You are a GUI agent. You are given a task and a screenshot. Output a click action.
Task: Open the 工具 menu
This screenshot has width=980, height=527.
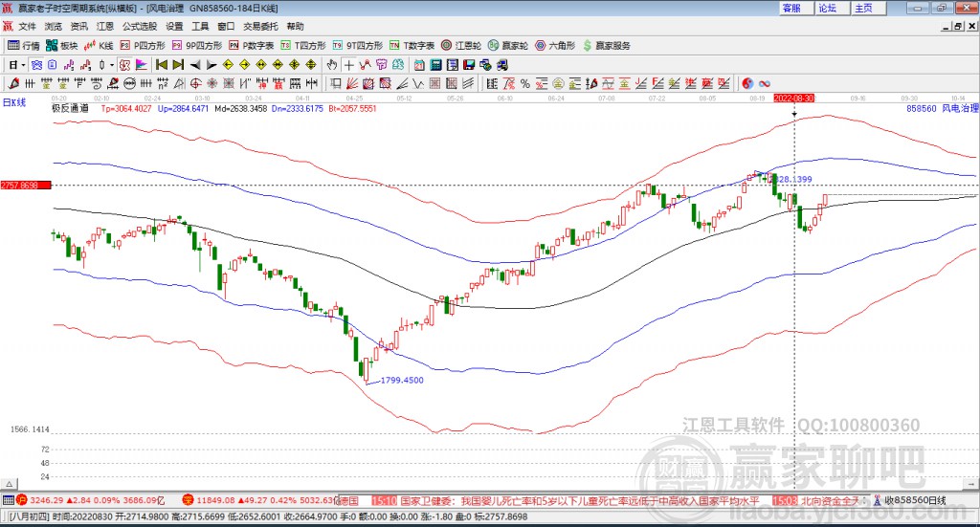click(200, 26)
